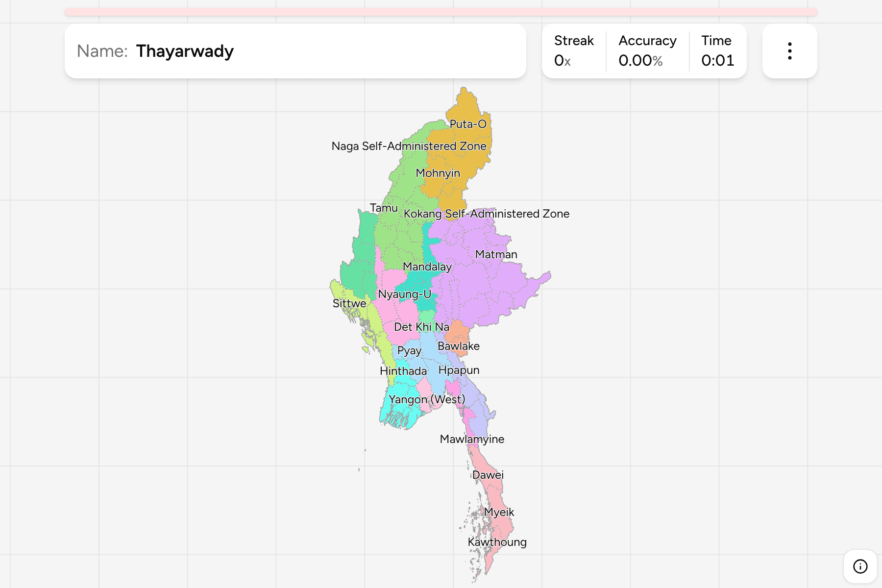882x588 pixels.
Task: Click the Kawthoung district label
Action: (x=497, y=542)
